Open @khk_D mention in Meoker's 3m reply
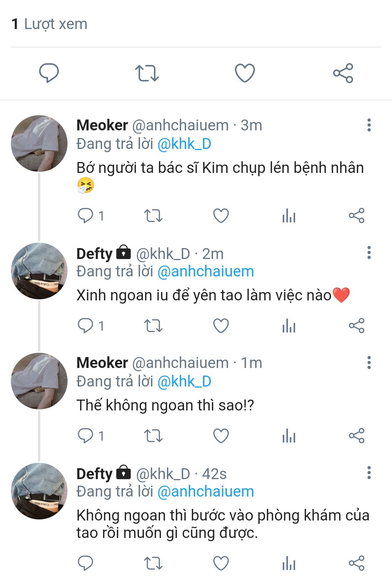This screenshot has width=392, height=579. pos(184,144)
